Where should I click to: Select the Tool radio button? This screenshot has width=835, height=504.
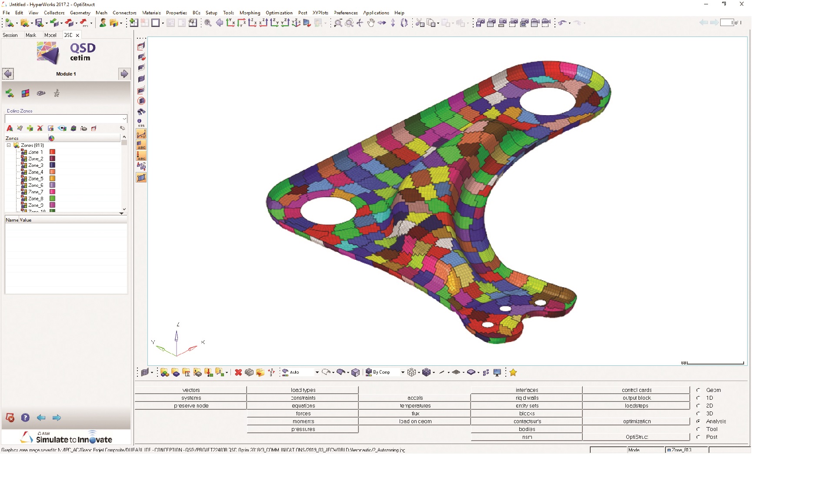(x=698, y=429)
